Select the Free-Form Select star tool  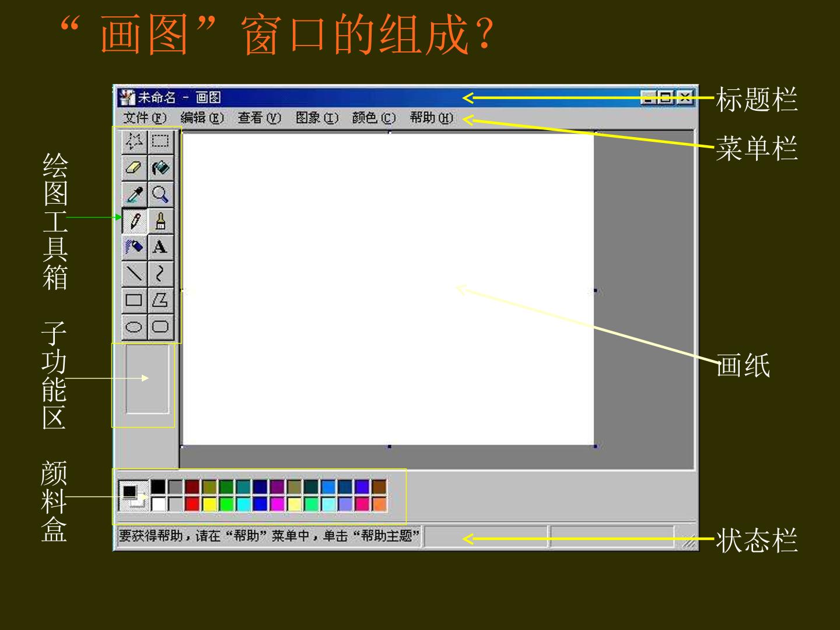[134, 142]
